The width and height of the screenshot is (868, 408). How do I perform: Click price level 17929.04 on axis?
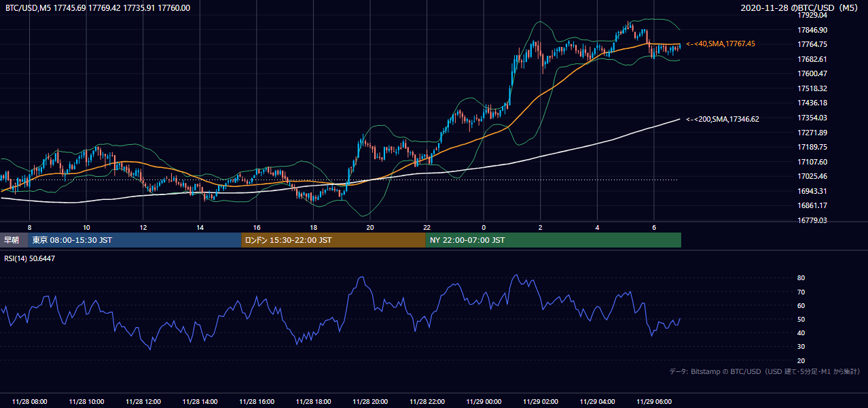coord(812,15)
